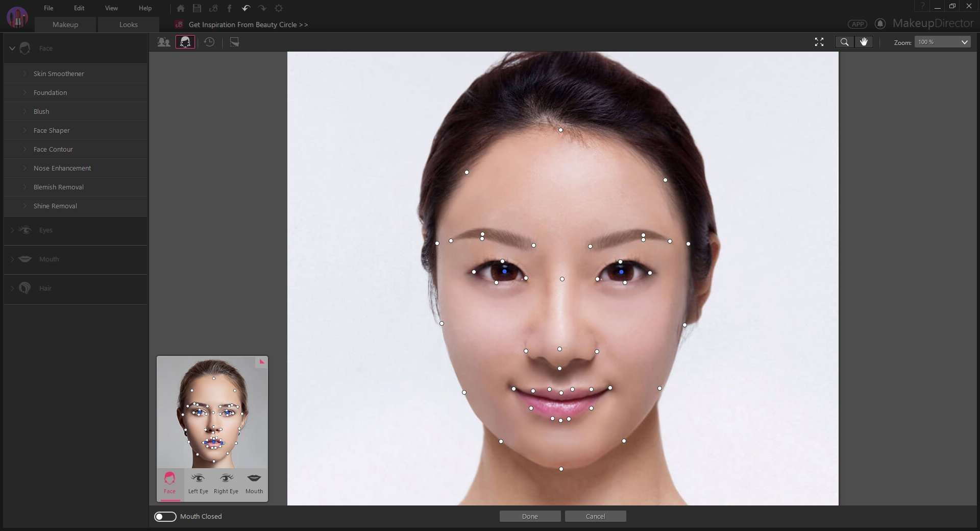This screenshot has height=531, width=980.
Task: Switch to the Mouth tab in the preview panel
Action: [254, 484]
